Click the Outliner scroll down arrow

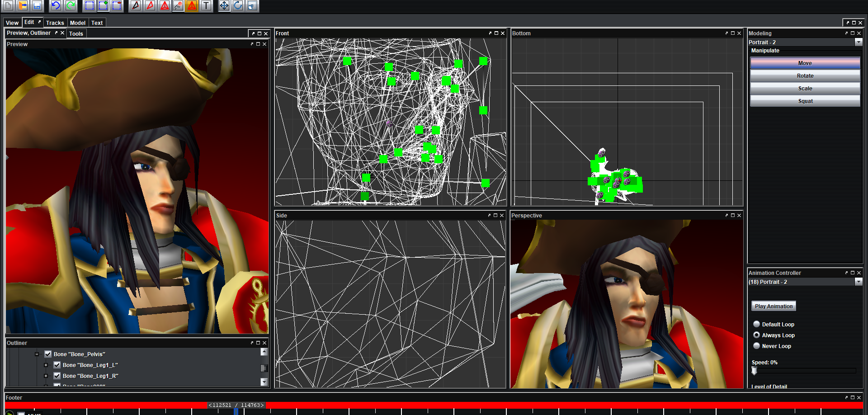pyautogui.click(x=264, y=382)
